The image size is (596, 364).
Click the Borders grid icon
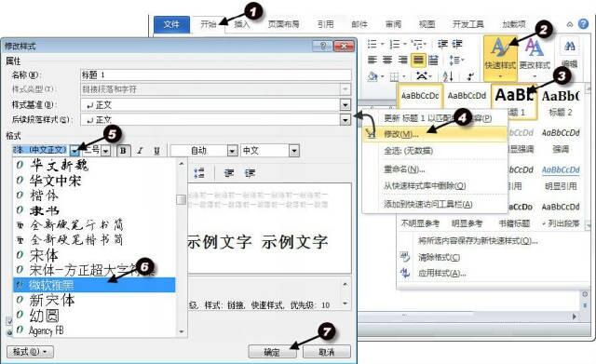394,76
